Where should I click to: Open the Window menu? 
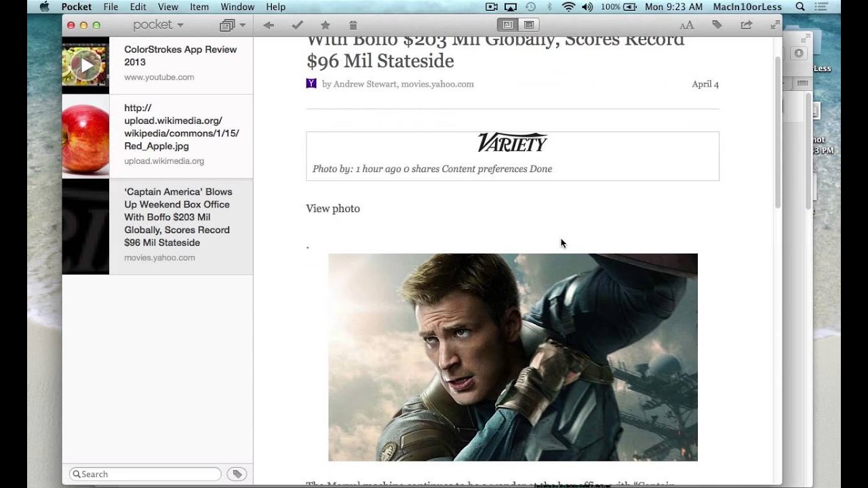(237, 7)
